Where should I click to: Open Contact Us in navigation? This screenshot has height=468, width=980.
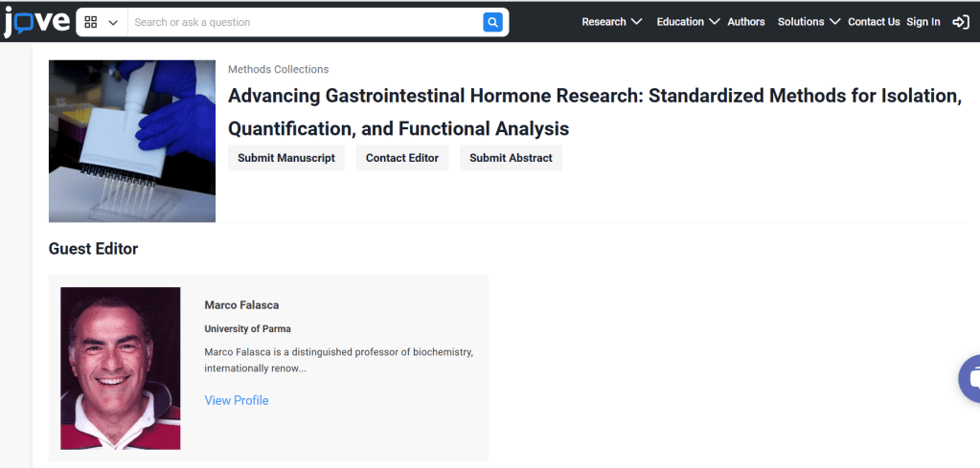click(x=874, y=22)
